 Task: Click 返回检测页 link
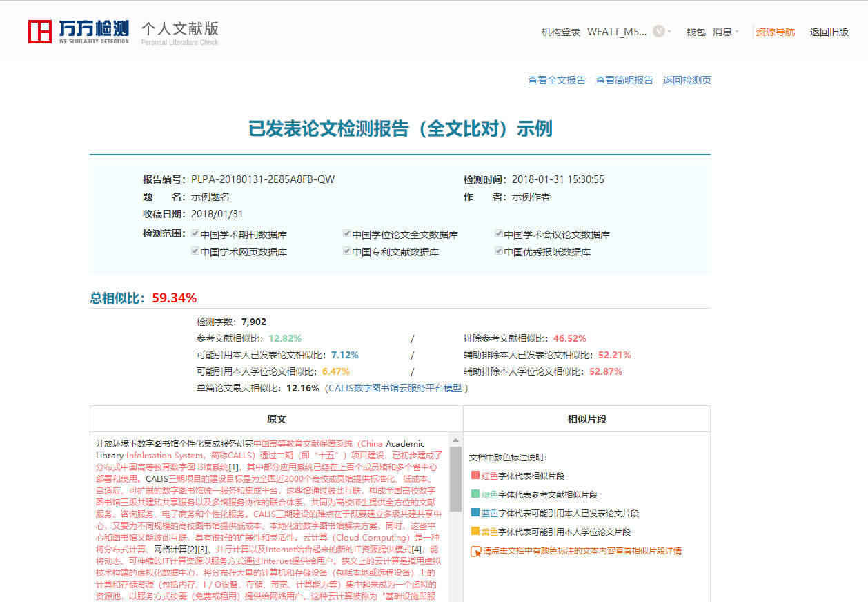point(687,80)
